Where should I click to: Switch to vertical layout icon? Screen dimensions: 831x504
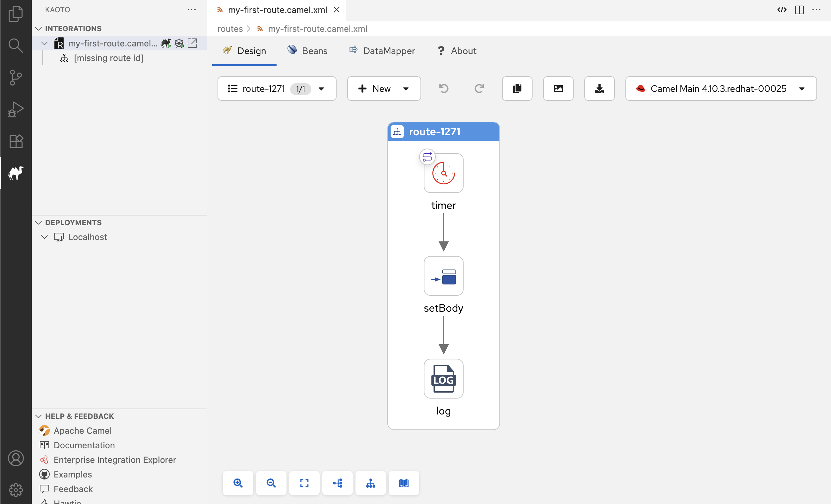370,483
